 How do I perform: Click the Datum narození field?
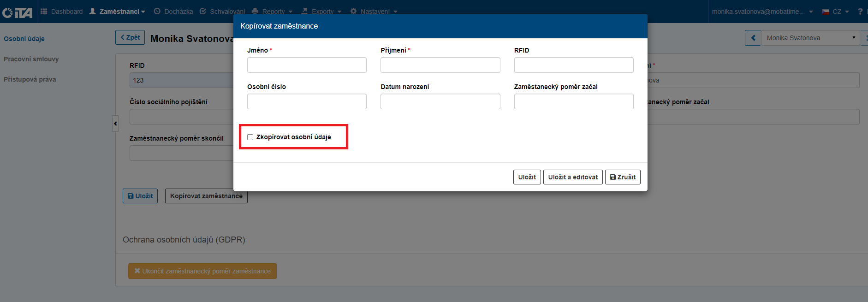point(440,101)
